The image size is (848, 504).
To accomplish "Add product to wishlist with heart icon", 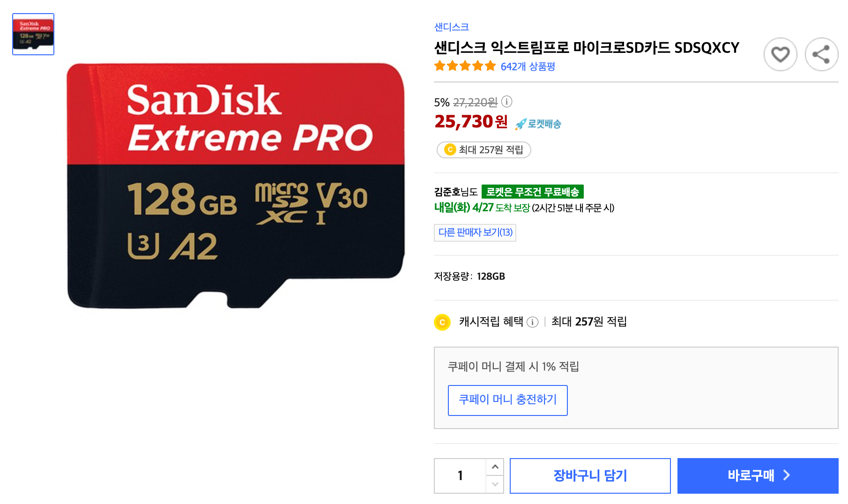I will tap(780, 54).
